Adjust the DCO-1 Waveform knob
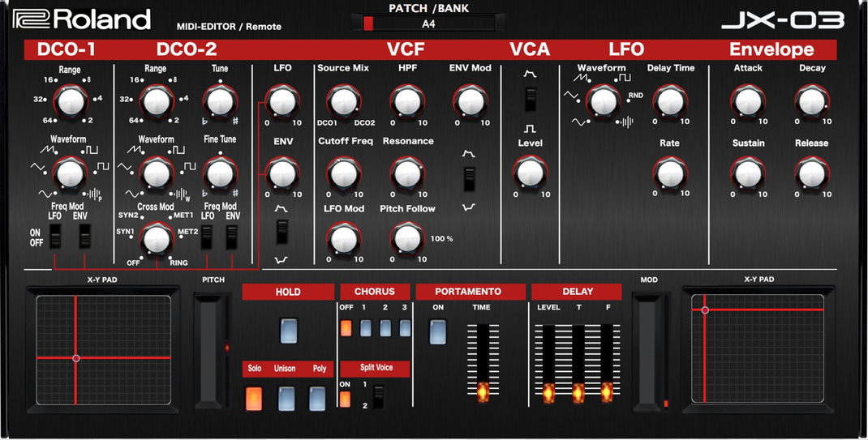This screenshot has width=868, height=440. [71, 174]
